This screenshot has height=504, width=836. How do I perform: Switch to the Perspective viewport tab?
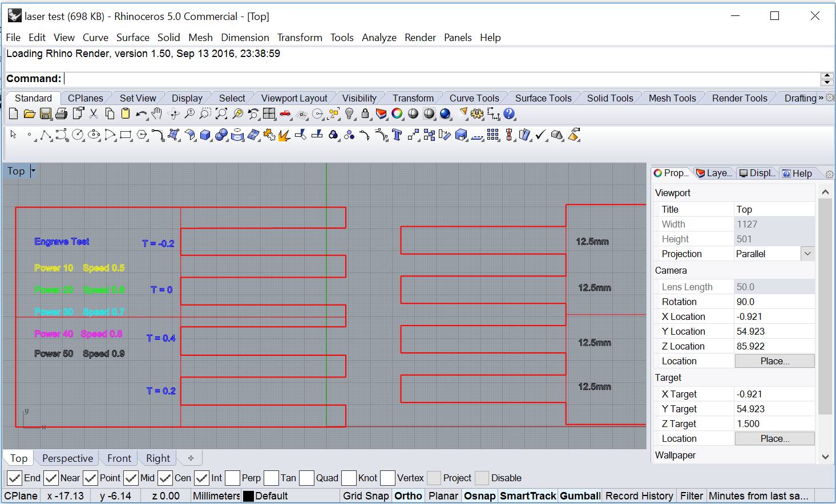tap(67, 458)
